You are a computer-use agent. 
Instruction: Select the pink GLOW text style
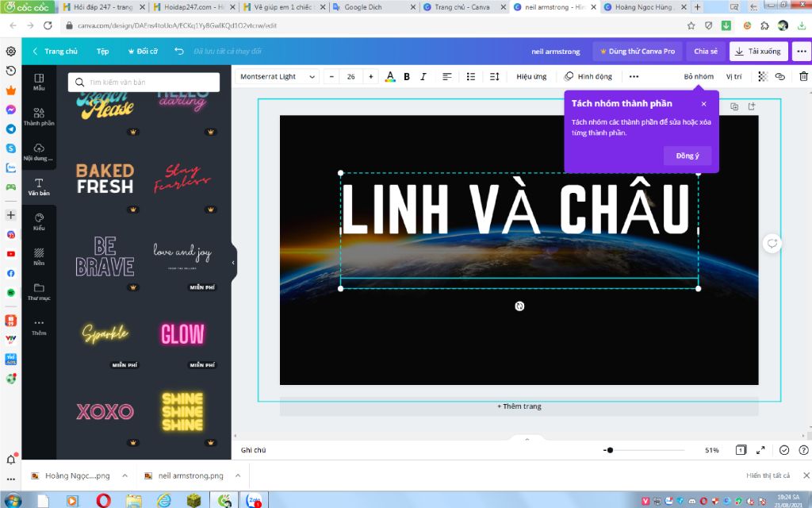coord(182,334)
